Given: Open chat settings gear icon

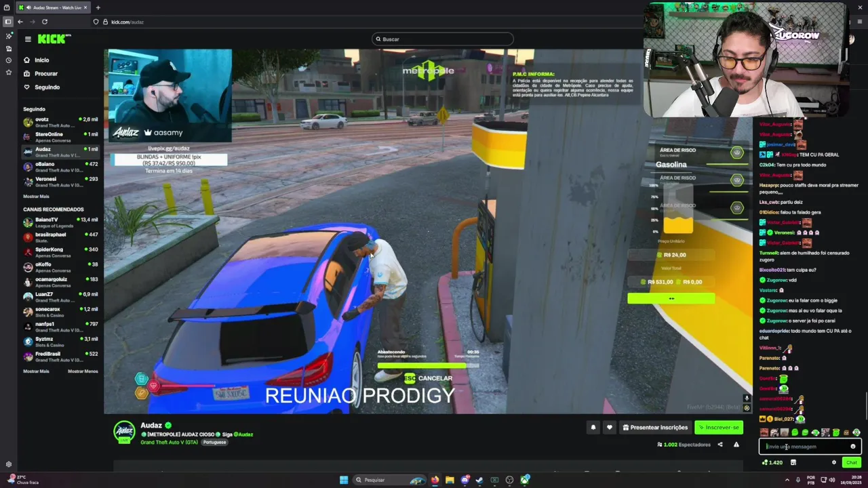Looking at the screenshot, I should (834, 463).
